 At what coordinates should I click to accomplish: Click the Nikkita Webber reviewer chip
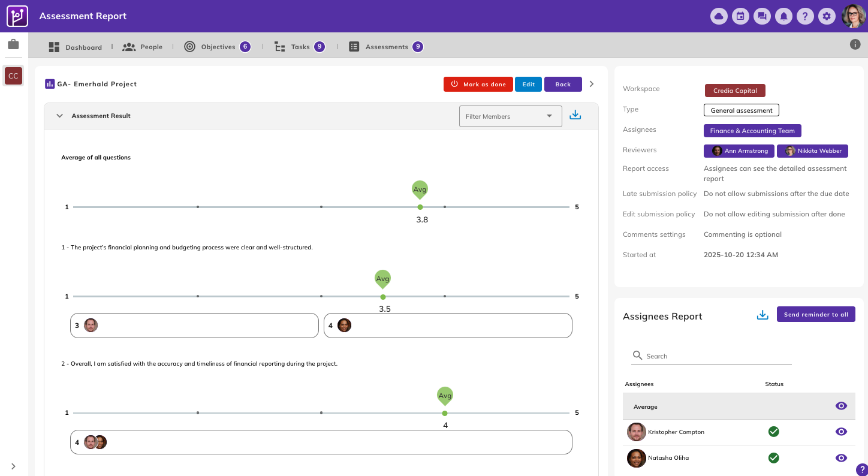tap(812, 151)
